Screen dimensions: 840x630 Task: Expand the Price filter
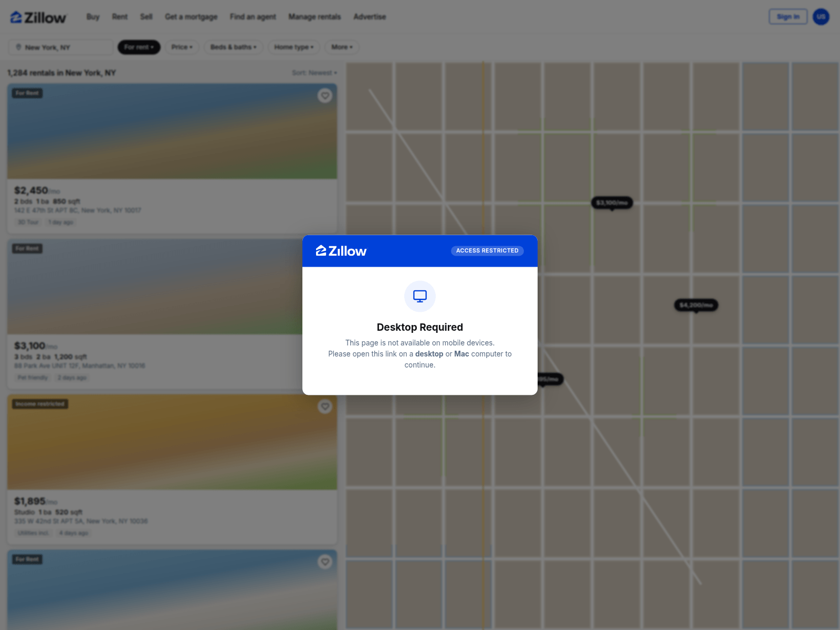pyautogui.click(x=182, y=47)
